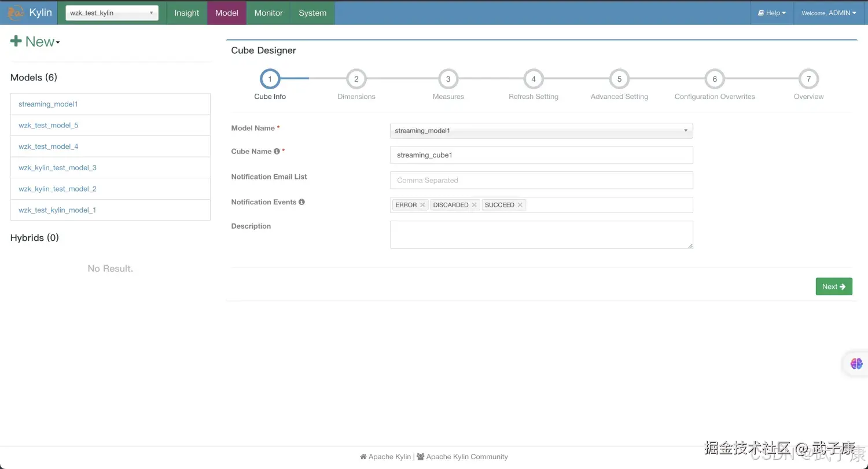Switch to the Model tab
Image resolution: width=868 pixels, height=469 pixels.
click(x=227, y=13)
